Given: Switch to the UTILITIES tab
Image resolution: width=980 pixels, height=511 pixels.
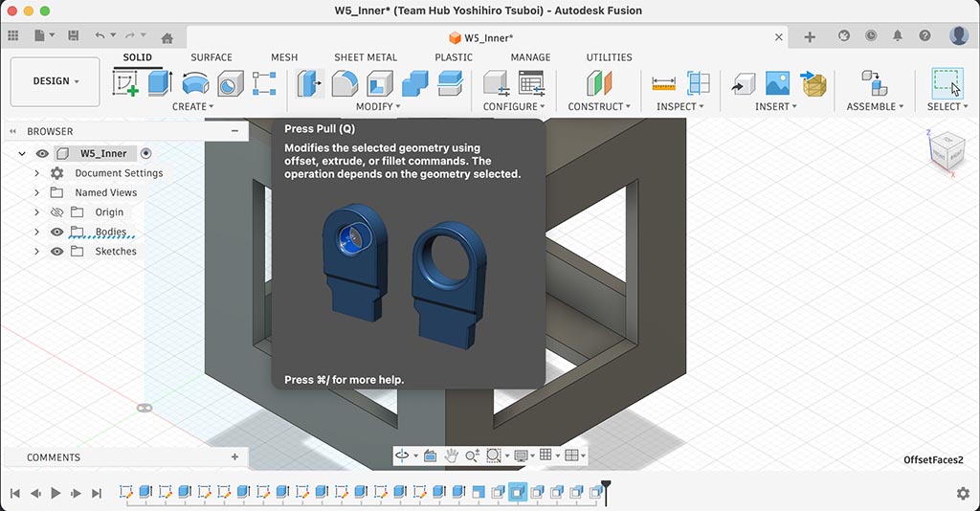Looking at the screenshot, I should (610, 57).
